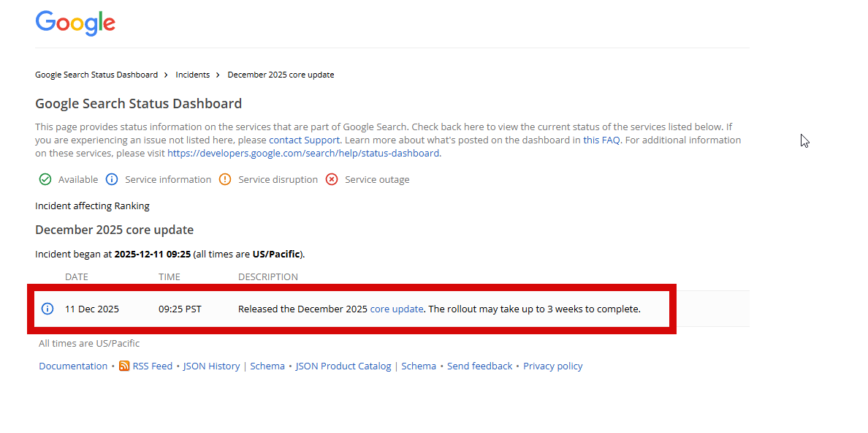Click red Service outage icon

[x=332, y=179]
